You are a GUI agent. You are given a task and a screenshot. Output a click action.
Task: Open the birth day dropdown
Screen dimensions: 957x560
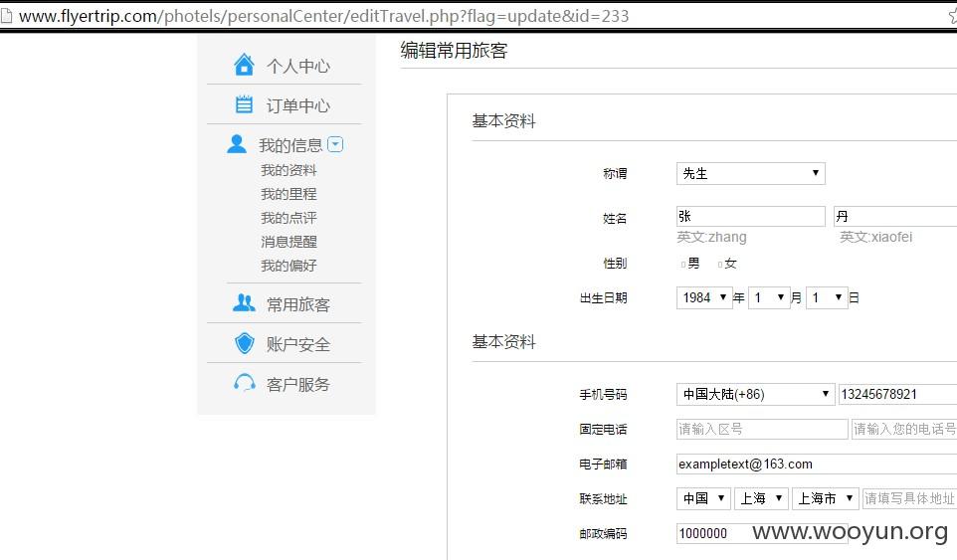click(x=827, y=297)
